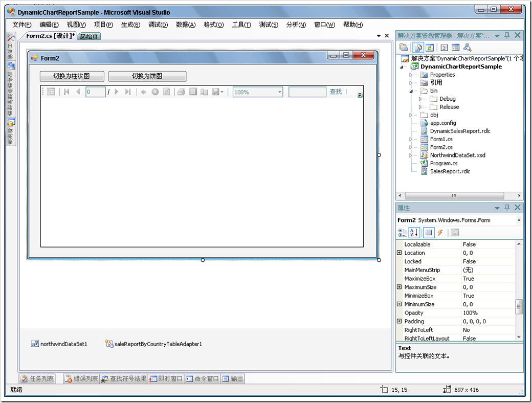532x403 pixels.
Task: Click the back to parent report arrow
Action: click(x=144, y=92)
